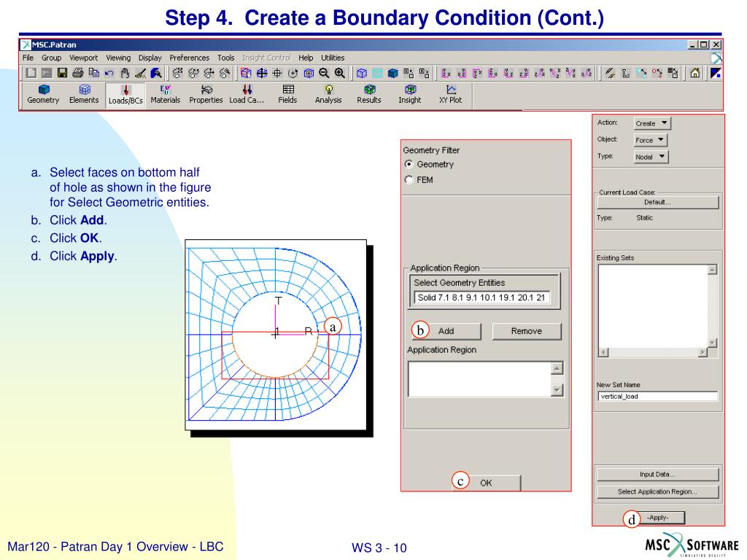The height and width of the screenshot is (560, 747).
Task: Open the Object Force dropdown
Action: 651,140
